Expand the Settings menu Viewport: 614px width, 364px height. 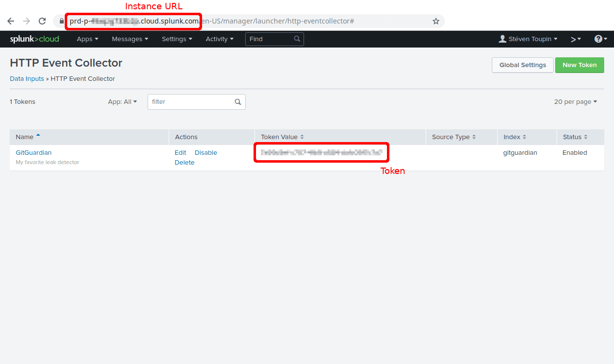pyautogui.click(x=177, y=39)
